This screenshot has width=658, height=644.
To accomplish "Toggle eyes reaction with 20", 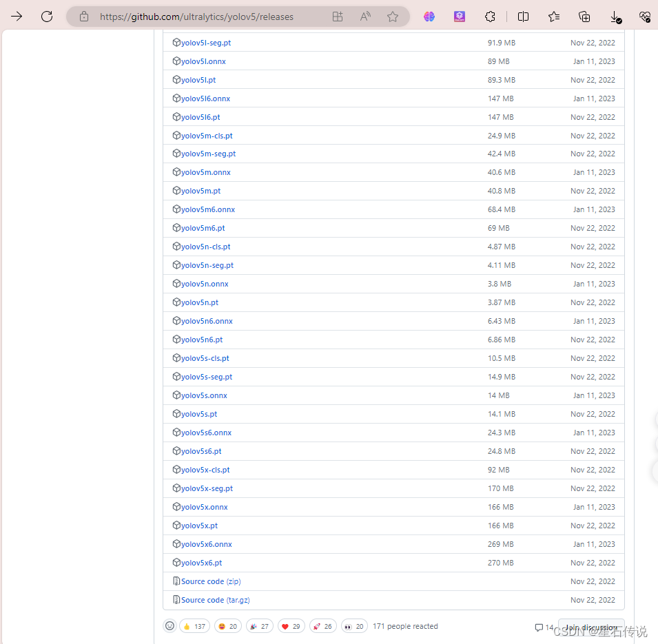I will (355, 626).
